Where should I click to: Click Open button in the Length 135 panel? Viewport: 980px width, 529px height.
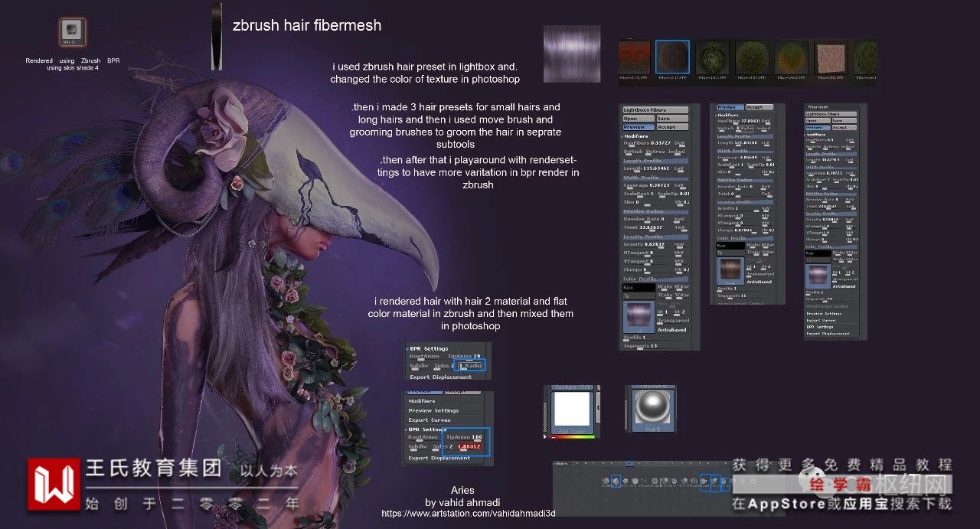638,118
